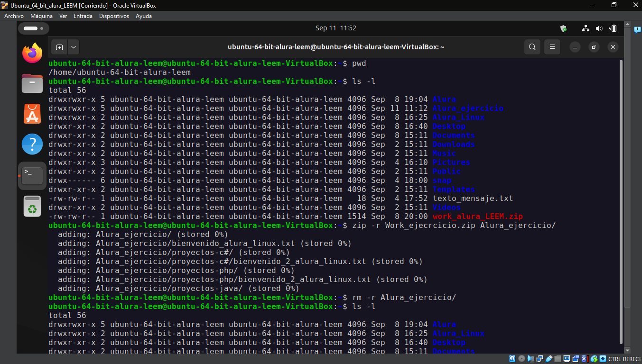Click the hard disk activity icon in VirtualBox status bar

[x=512, y=359]
